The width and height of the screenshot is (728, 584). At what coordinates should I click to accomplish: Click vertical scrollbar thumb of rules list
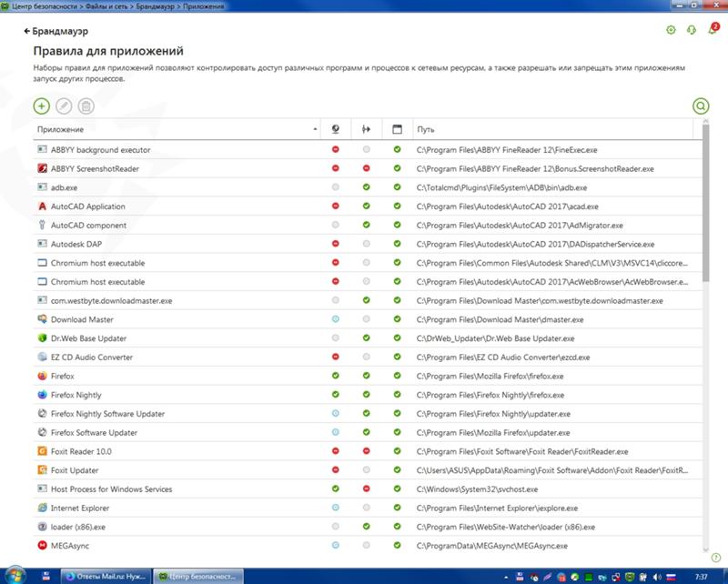tap(706, 203)
